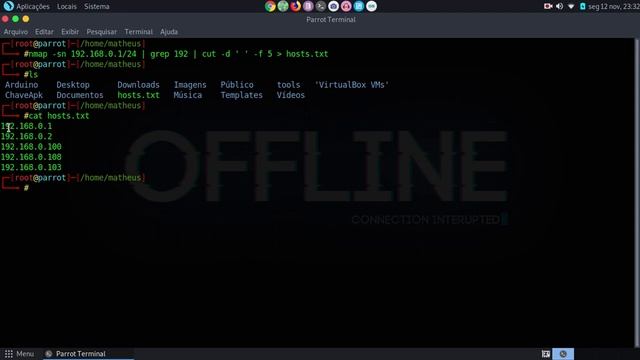This screenshot has width=640, height=360.
Task: Click the 'Arduino' folder name
Action: point(22,85)
